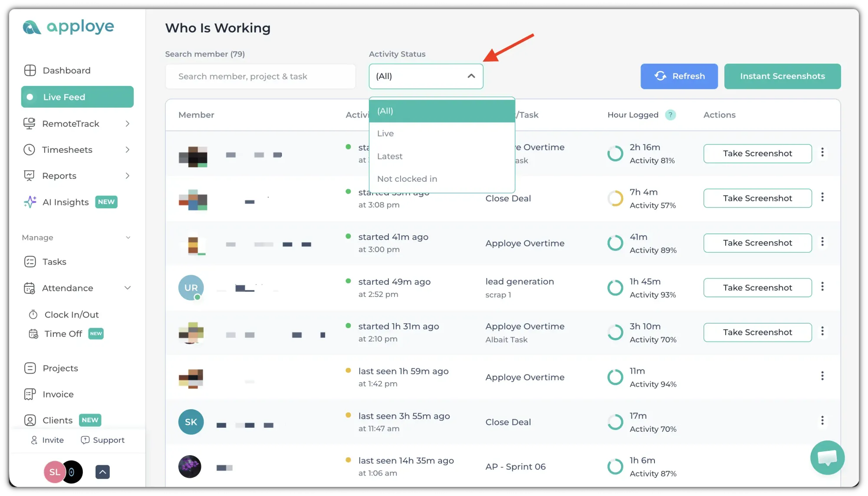The width and height of the screenshot is (868, 496).
Task: Select the Live status option
Action: pos(385,133)
